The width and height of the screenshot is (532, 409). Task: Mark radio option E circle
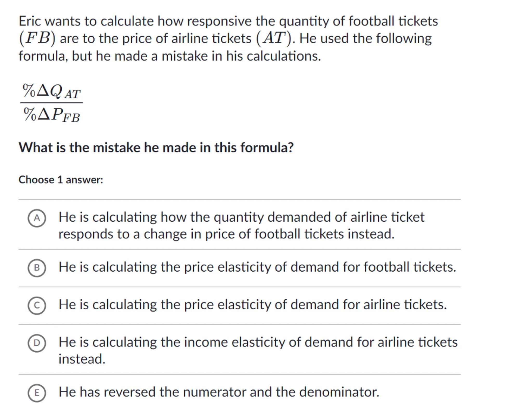pyautogui.click(x=37, y=393)
